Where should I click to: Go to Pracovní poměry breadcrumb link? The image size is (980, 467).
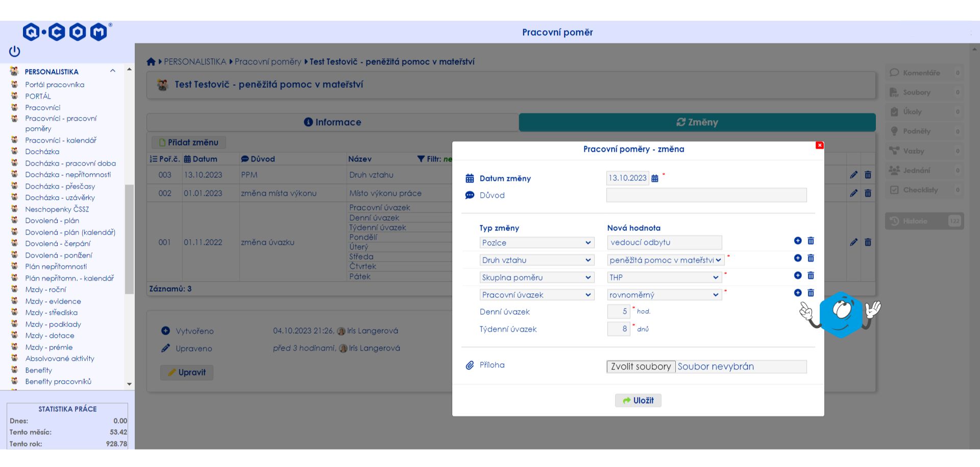click(268, 62)
